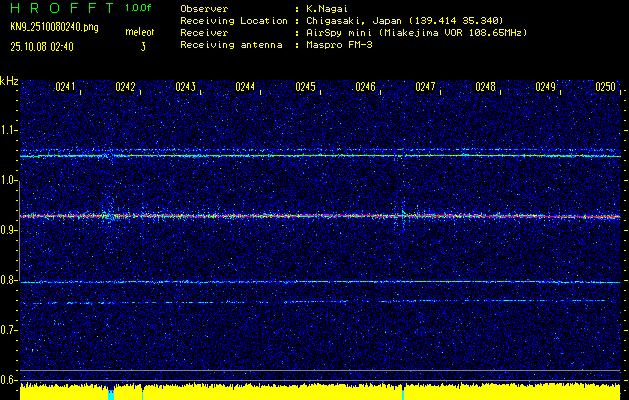This screenshot has width=629, height=400.
Task: Click the 0.7 kHz axis label
Action: click(9, 329)
